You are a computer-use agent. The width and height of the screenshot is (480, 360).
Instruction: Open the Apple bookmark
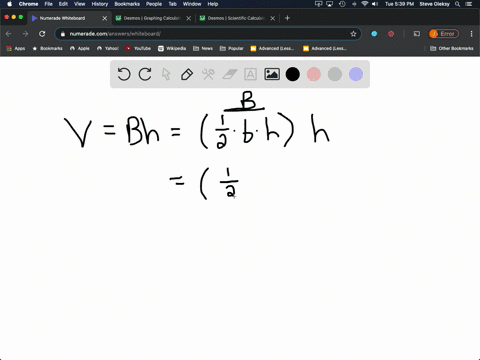tap(80, 48)
